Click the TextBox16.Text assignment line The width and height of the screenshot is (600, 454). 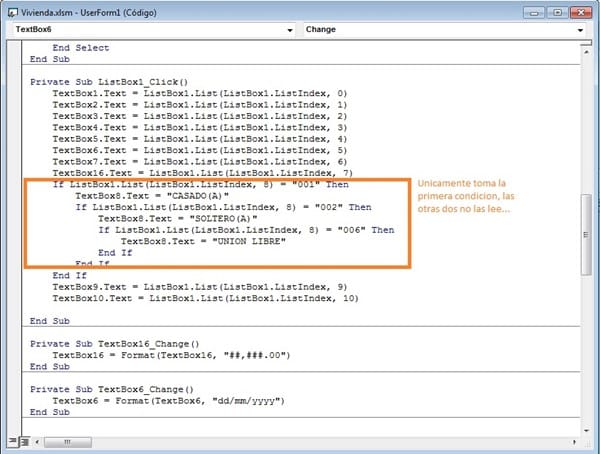coord(202,173)
